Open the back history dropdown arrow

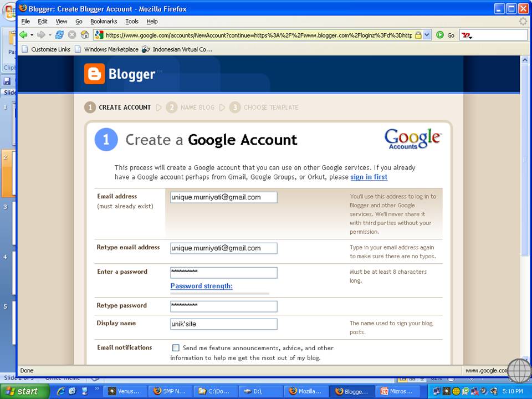32,35
